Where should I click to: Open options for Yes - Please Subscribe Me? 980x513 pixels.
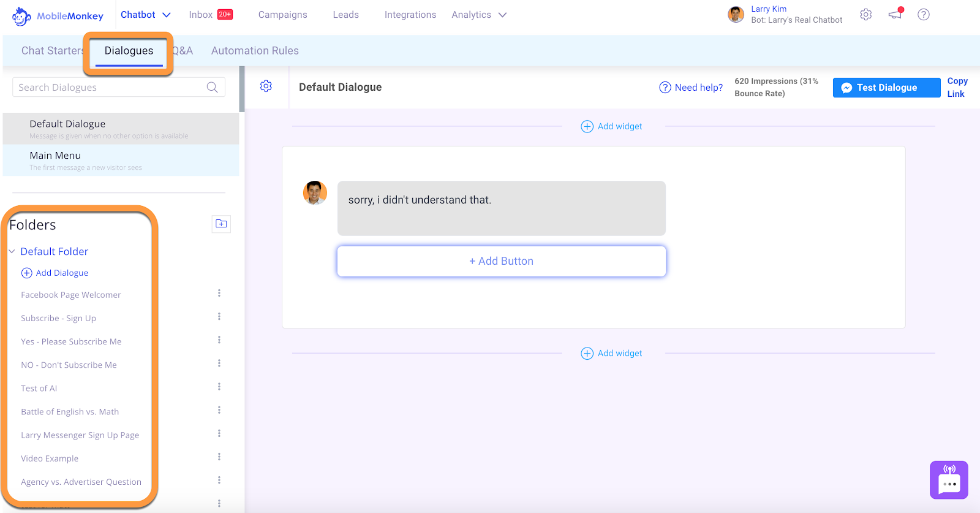[x=219, y=340]
